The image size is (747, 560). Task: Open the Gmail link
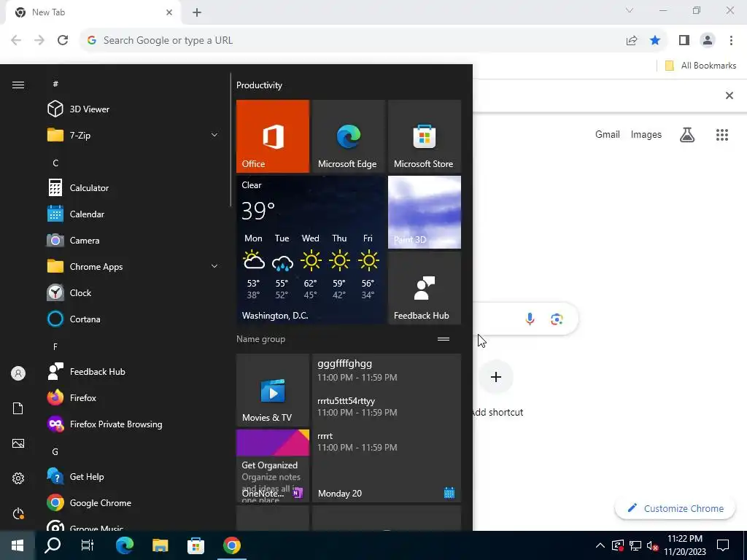coord(608,135)
